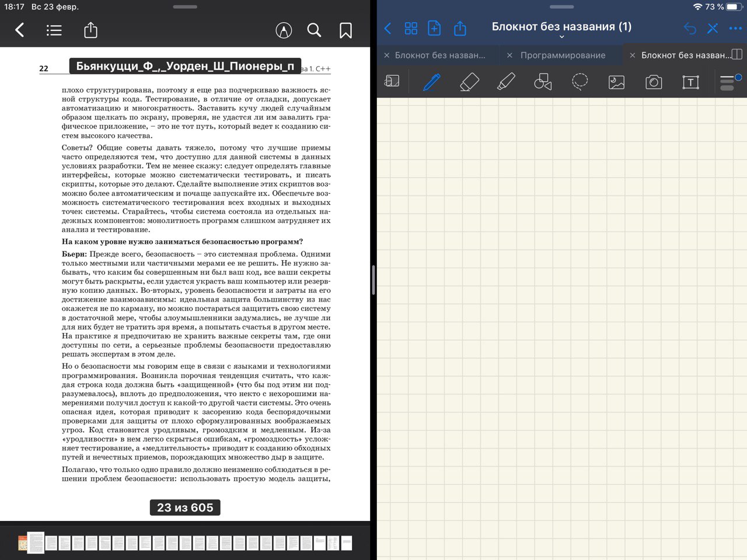Share the PDF book from reader
747x560 pixels.
[90, 30]
